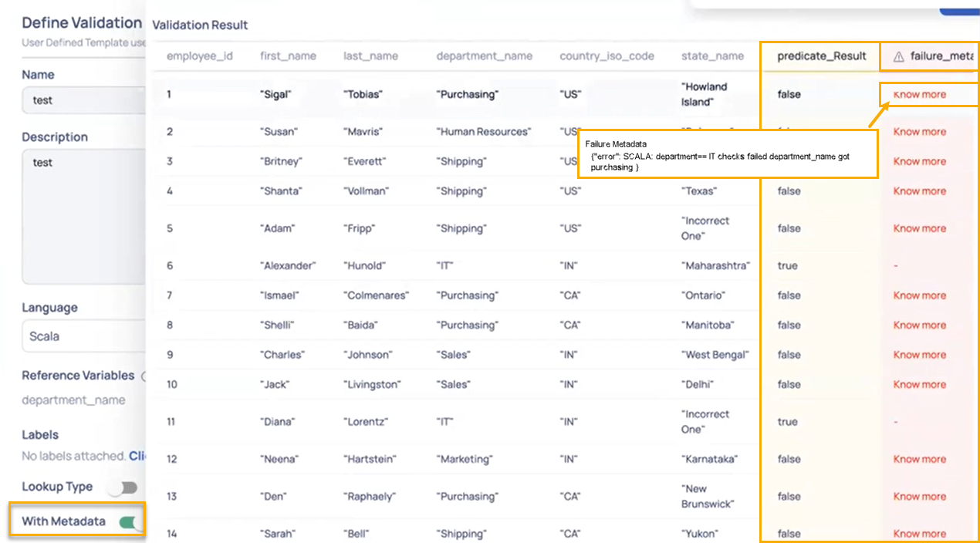
Task: Open the Language dropdown showing Scala
Action: pos(83,336)
